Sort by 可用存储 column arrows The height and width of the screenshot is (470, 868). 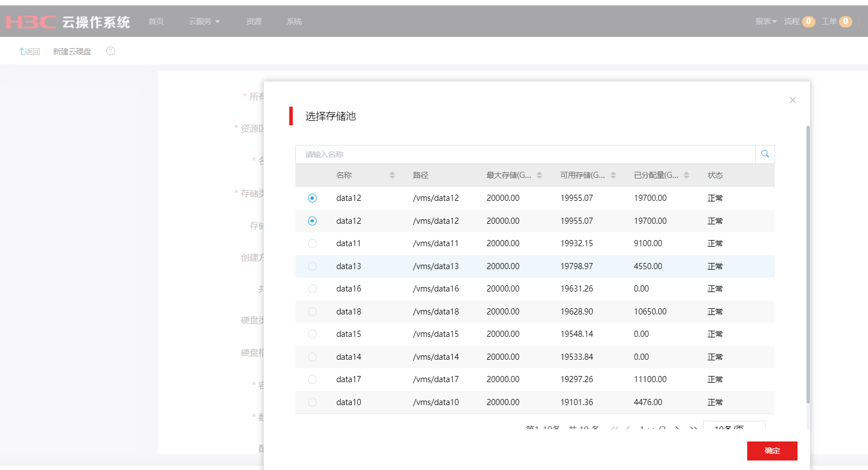click(x=613, y=175)
